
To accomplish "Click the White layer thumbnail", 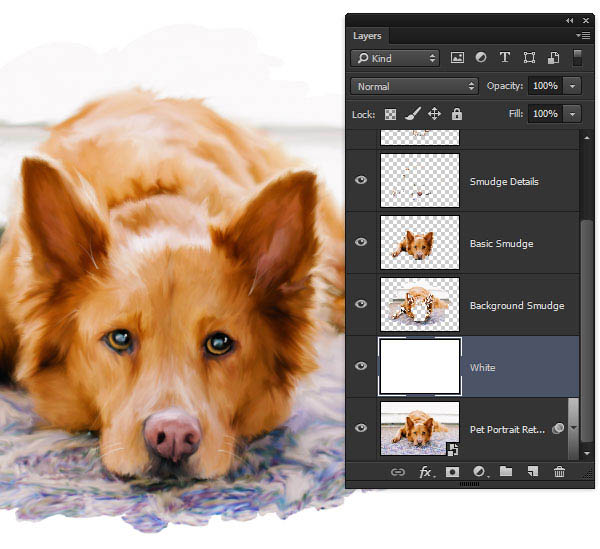I will (420, 366).
